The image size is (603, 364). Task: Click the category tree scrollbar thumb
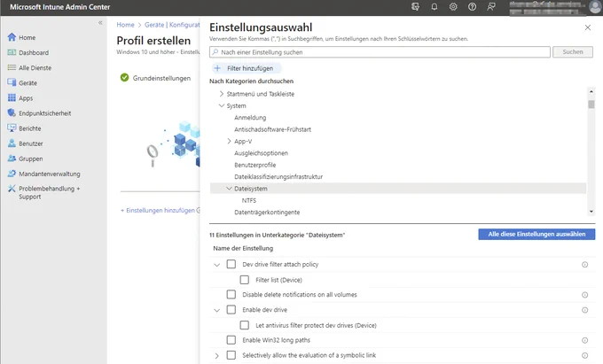point(591,105)
